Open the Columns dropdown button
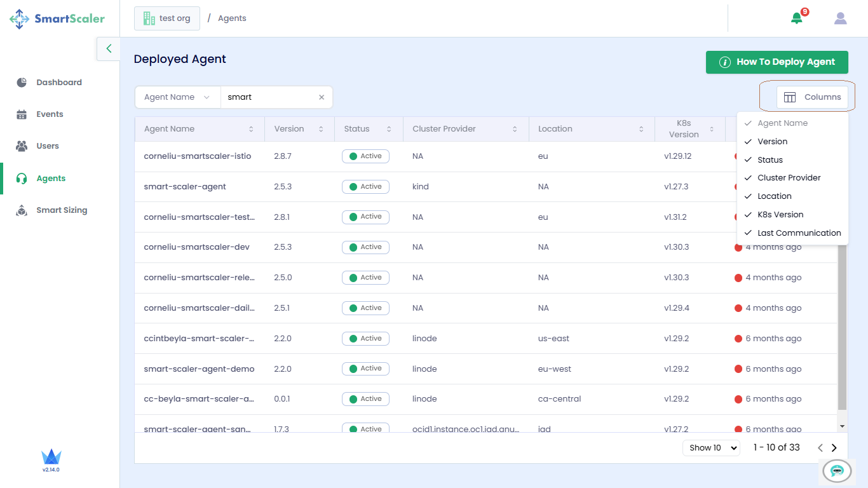This screenshot has width=868, height=488. point(812,97)
